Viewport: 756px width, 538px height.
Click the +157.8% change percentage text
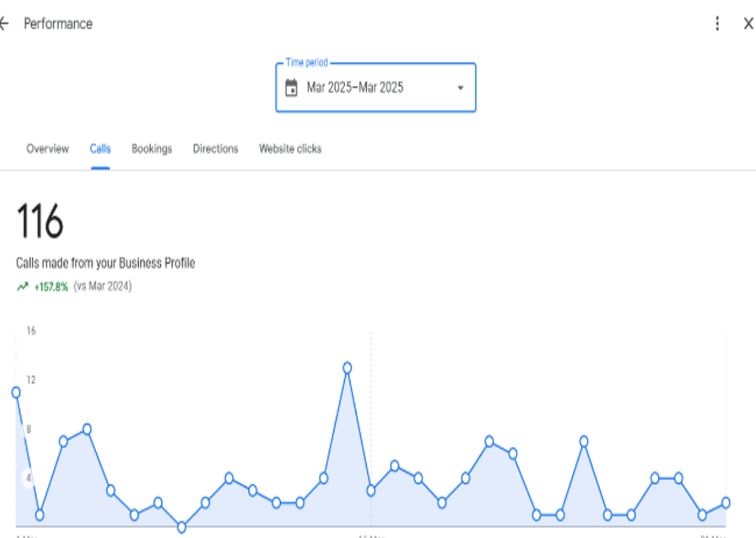point(51,287)
